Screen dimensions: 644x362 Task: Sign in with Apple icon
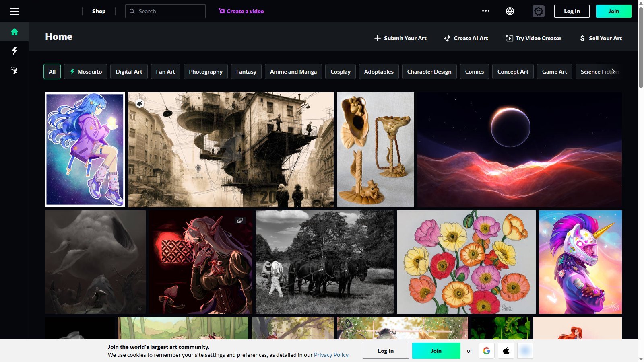pos(506,351)
